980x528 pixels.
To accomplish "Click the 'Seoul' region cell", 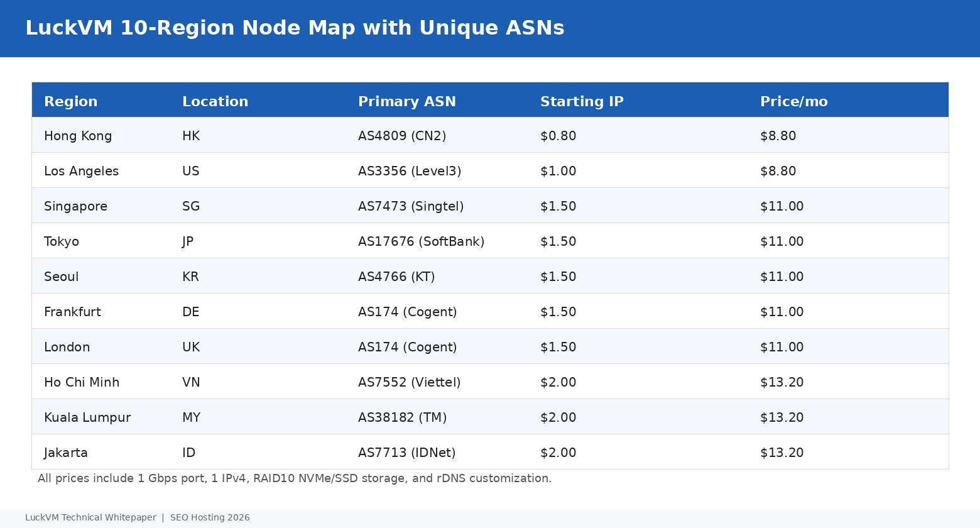I will pyautogui.click(x=62, y=277).
